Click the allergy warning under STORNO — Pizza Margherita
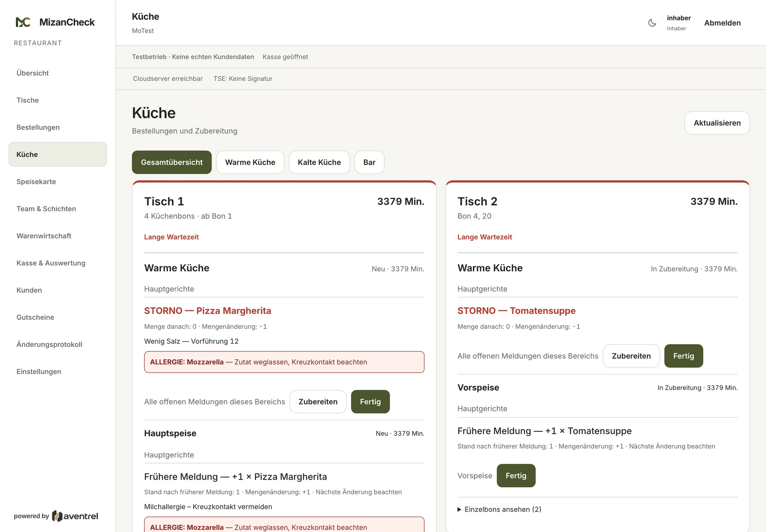The image size is (766, 532). [284, 362]
